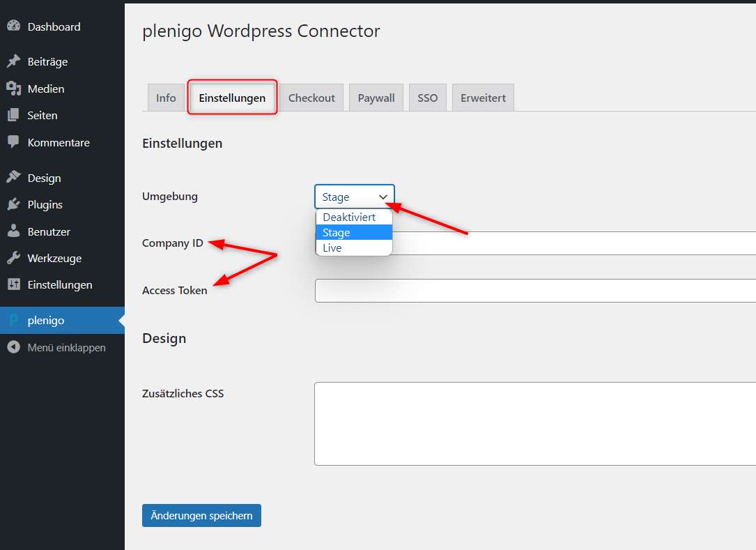This screenshot has height=550, width=756.
Task: Switch to the Erweitert tab
Action: pyautogui.click(x=483, y=98)
